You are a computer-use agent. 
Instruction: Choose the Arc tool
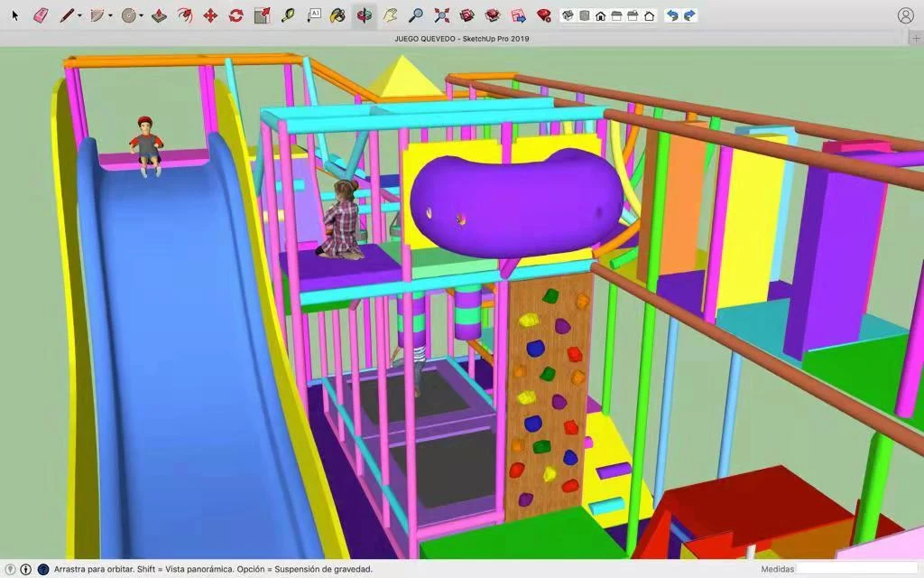97,15
